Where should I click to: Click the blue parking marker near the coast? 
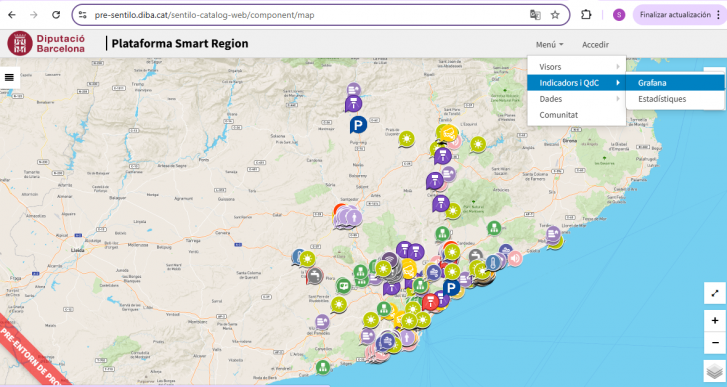point(451,288)
